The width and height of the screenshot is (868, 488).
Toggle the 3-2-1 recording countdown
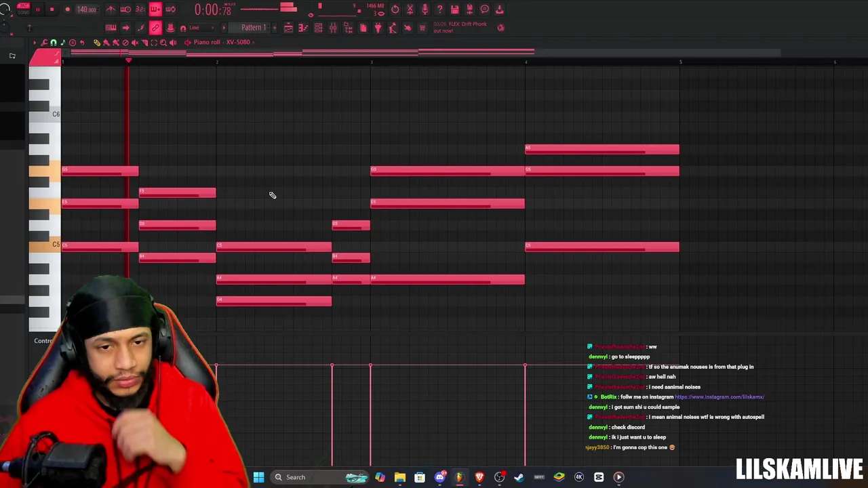140,9
